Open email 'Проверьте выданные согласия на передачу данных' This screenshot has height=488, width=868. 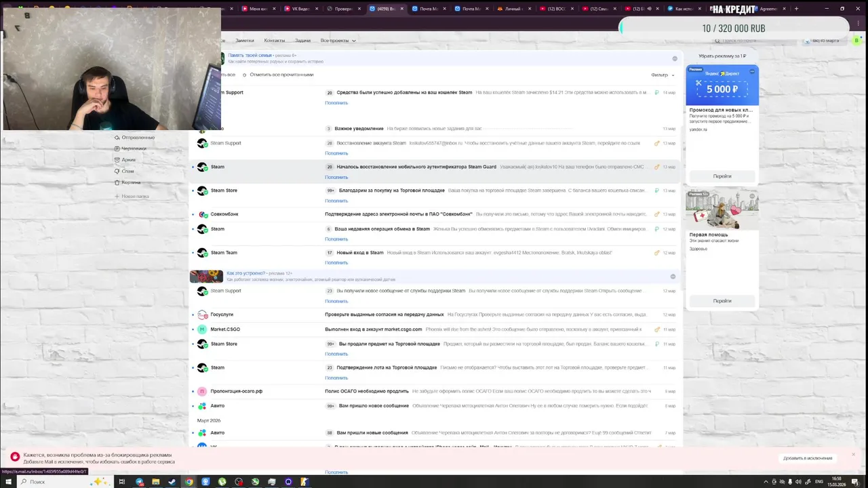pyautogui.click(x=384, y=314)
